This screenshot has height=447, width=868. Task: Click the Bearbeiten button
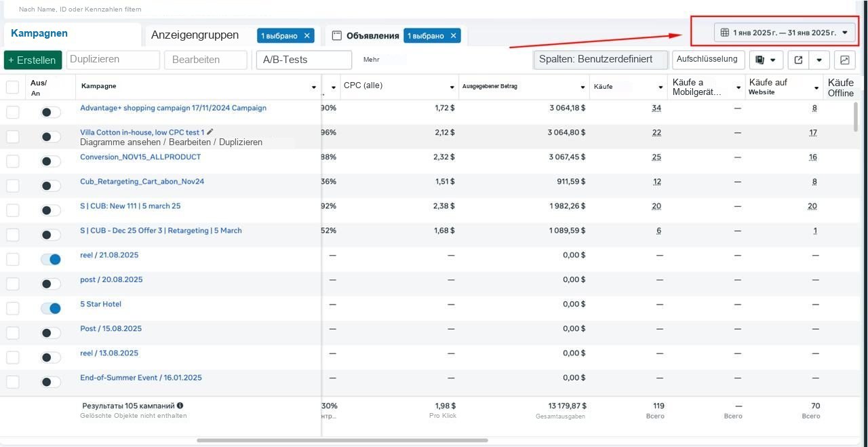(205, 60)
